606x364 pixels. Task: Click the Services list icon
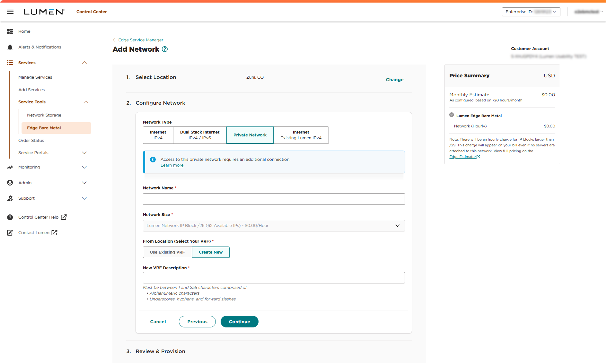(x=10, y=63)
